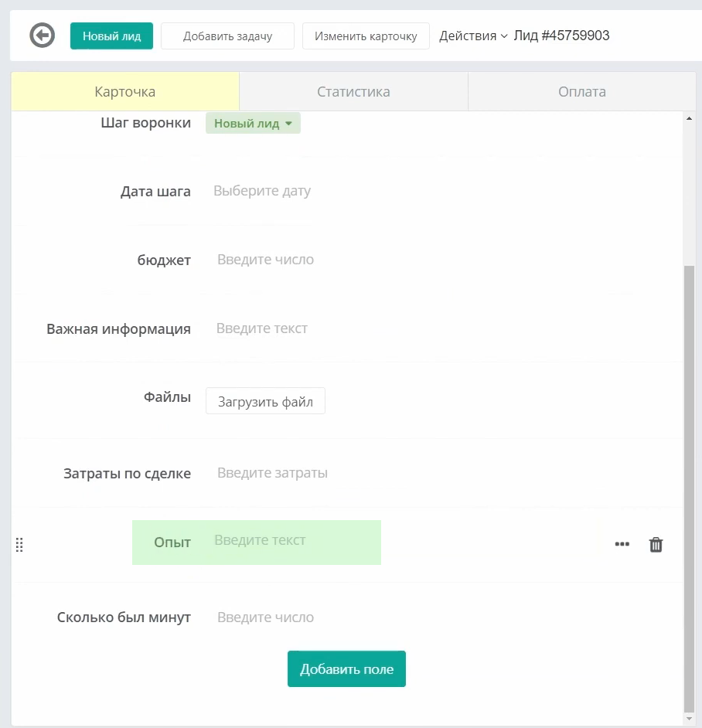Screen dimensions: 702x728
Task: Select the Карточка tab
Action: (125, 92)
